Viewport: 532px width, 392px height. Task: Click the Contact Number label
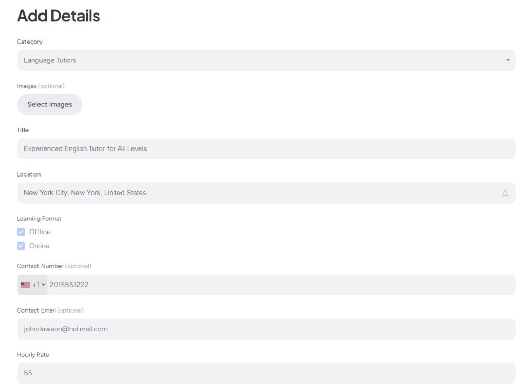[40, 266]
